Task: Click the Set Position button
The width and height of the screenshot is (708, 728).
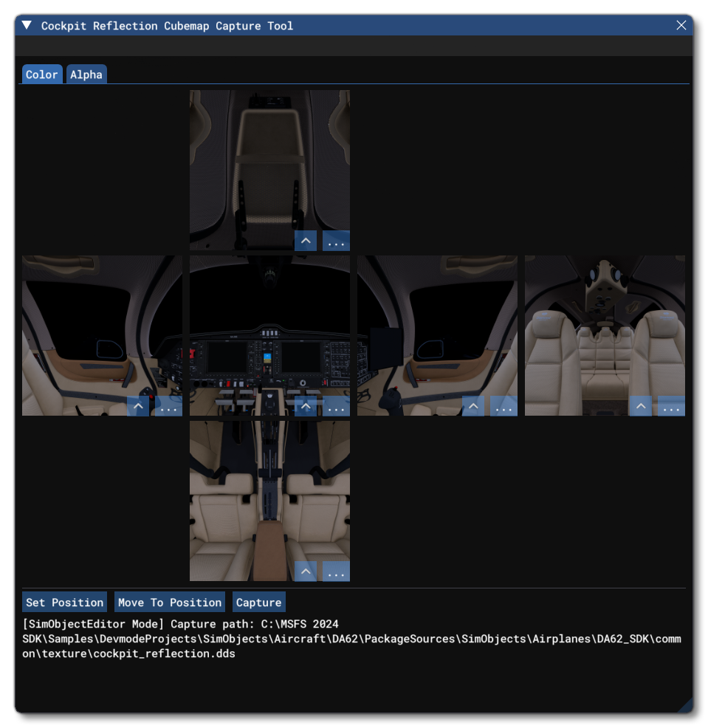Action: [x=64, y=602]
